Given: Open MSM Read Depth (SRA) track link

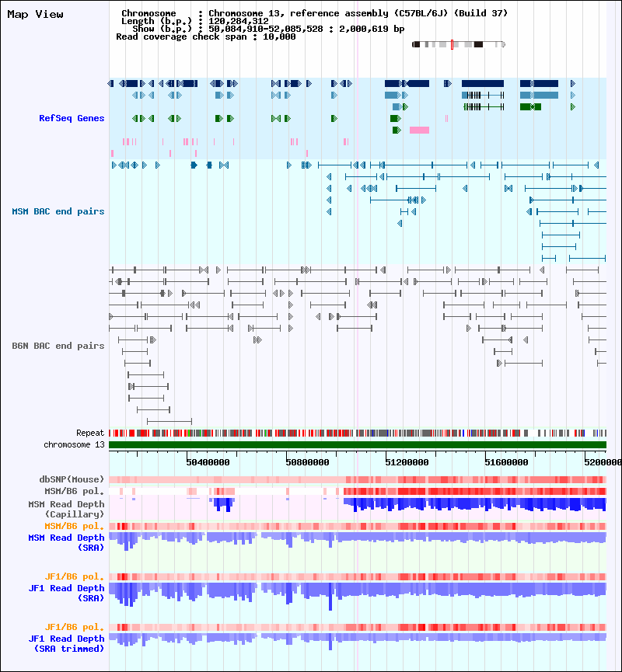Looking at the screenshot, I should coord(66,542).
